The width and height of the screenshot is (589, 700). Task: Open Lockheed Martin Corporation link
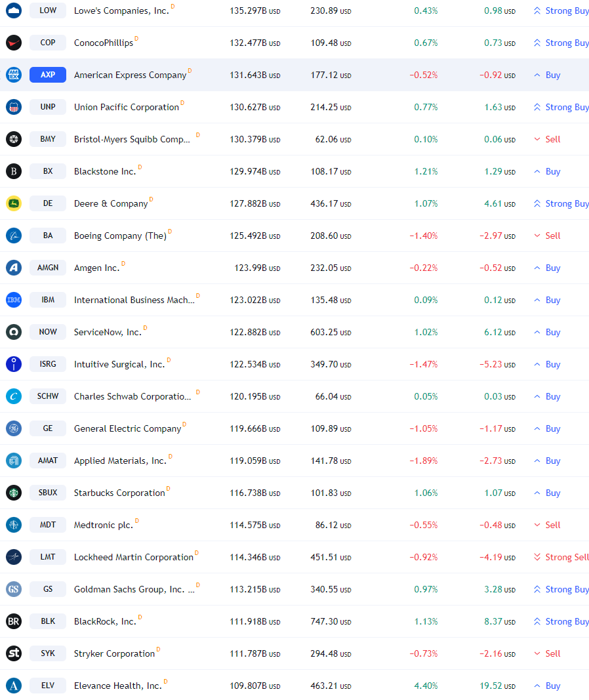click(x=134, y=557)
